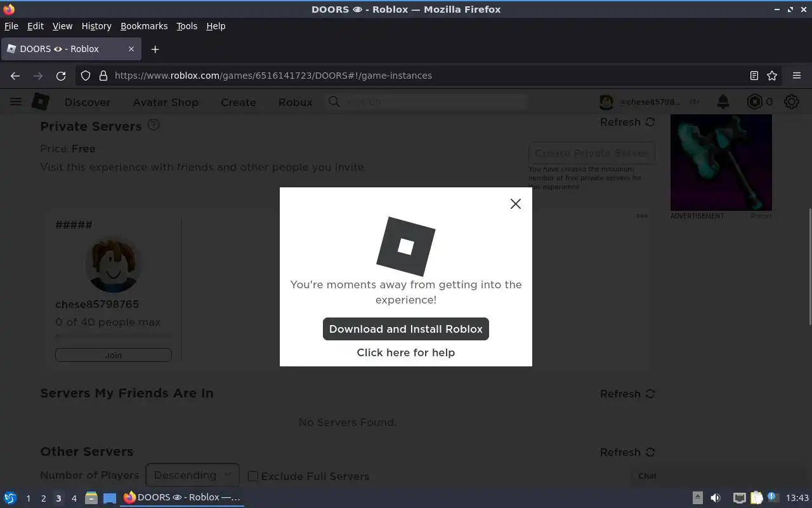Close the DOORS Roblox tab
This screenshot has width=812, height=508.
[x=131, y=49]
